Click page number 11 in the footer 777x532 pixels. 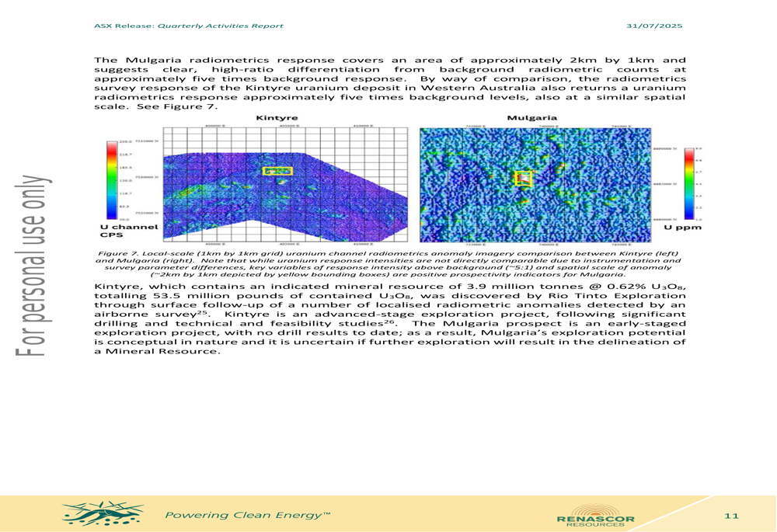coord(731,516)
